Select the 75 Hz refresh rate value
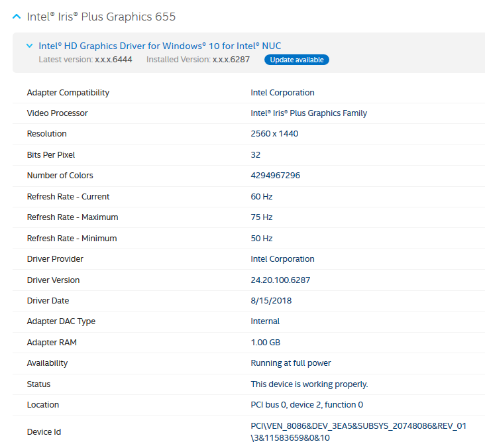 [261, 217]
